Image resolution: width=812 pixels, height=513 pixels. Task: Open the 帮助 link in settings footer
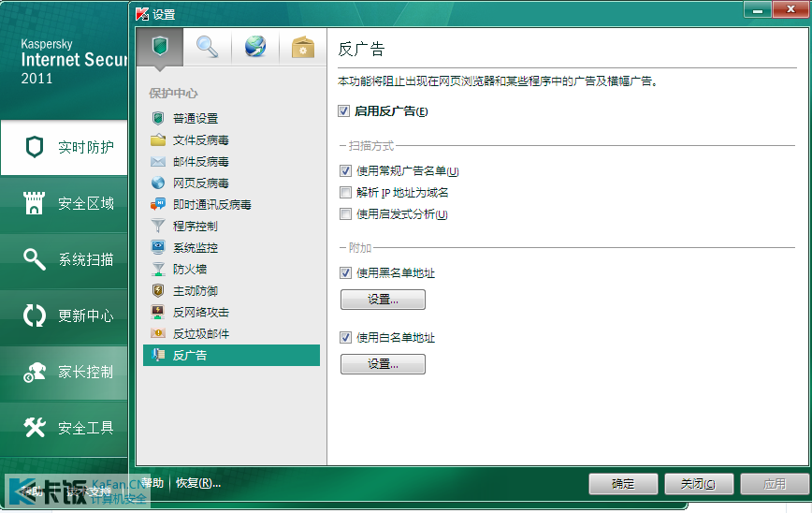coord(152,483)
